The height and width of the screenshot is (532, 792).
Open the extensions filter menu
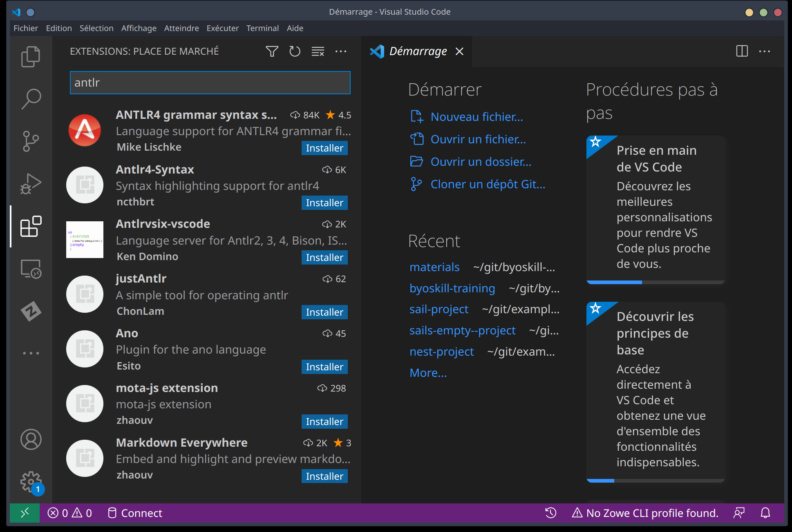271,51
